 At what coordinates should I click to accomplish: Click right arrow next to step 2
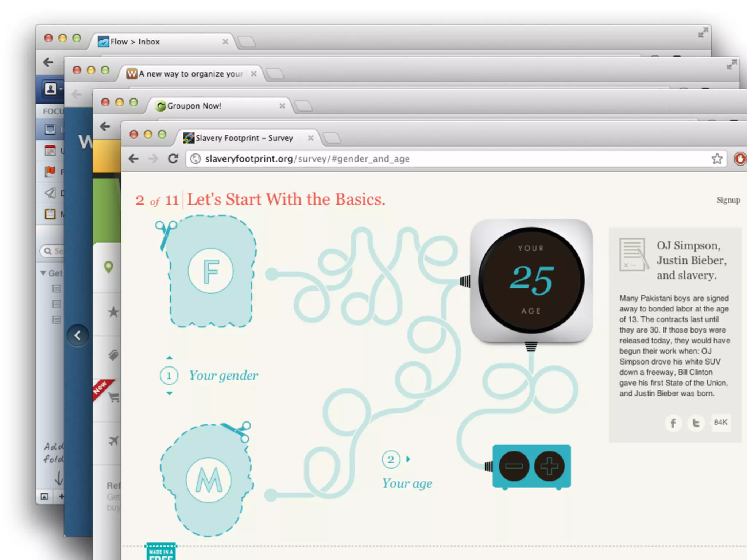[408, 459]
